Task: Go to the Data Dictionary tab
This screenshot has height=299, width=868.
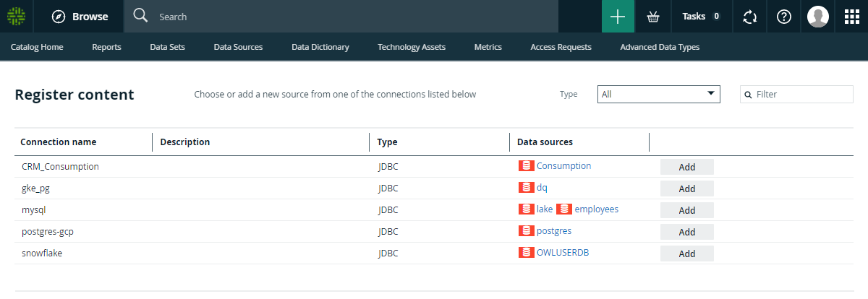Action: 320,47
